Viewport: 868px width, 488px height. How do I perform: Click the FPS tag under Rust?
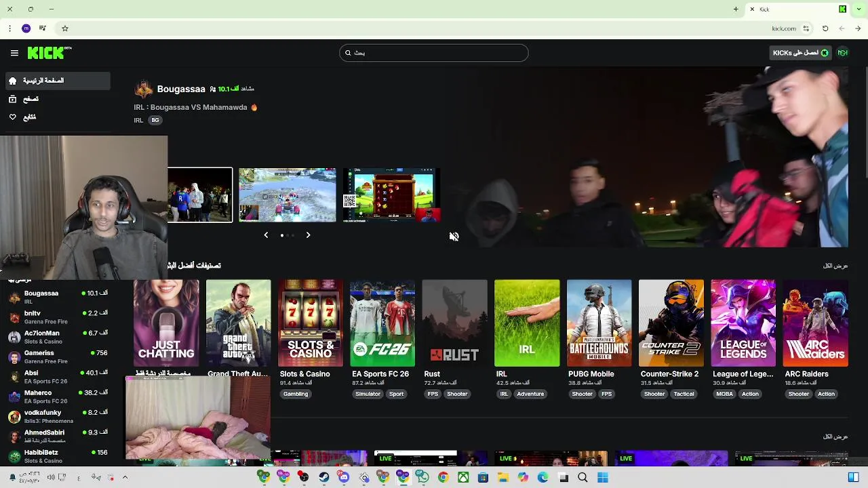coord(433,394)
